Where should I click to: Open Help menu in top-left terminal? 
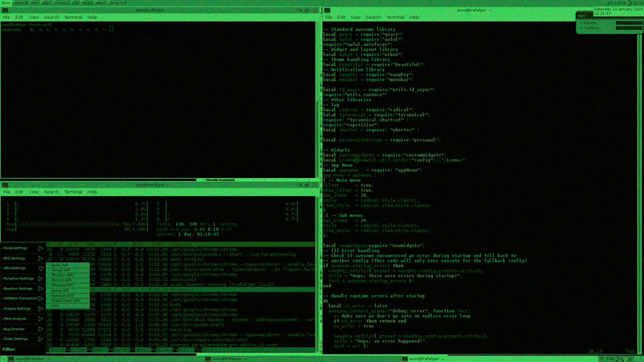pos(92,17)
